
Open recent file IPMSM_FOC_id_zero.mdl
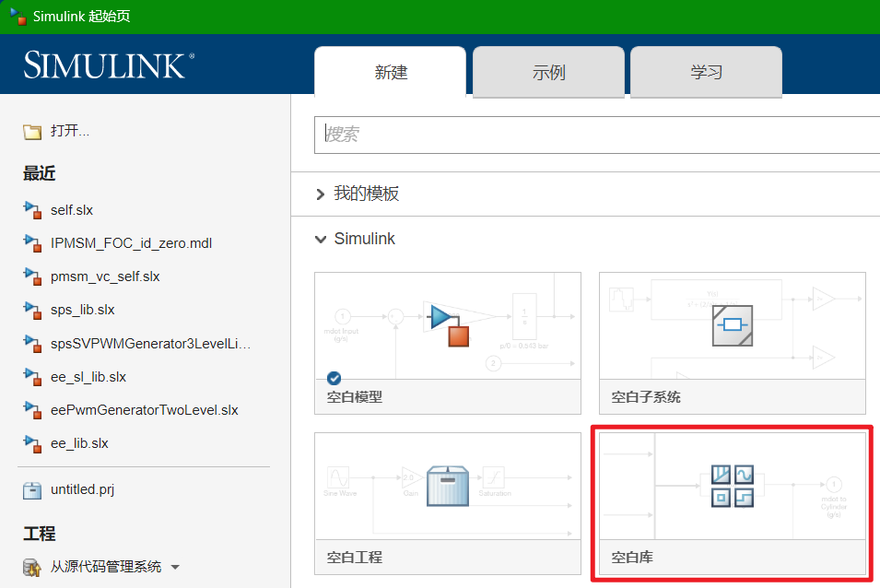point(132,243)
